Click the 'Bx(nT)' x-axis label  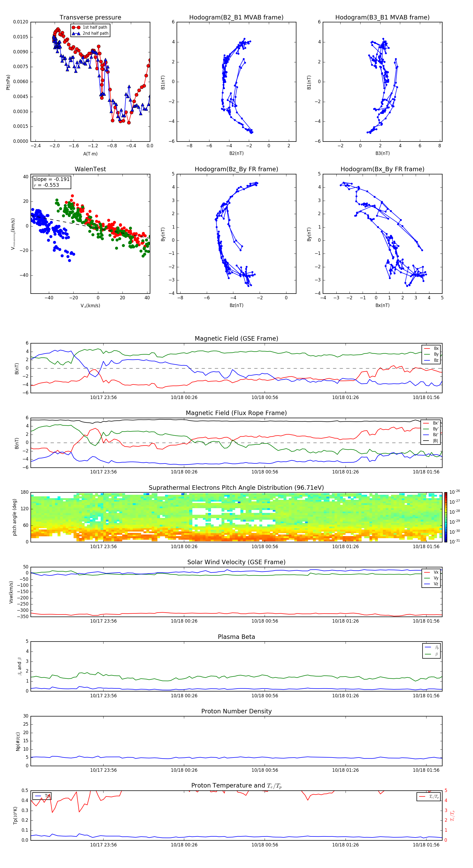(382, 305)
